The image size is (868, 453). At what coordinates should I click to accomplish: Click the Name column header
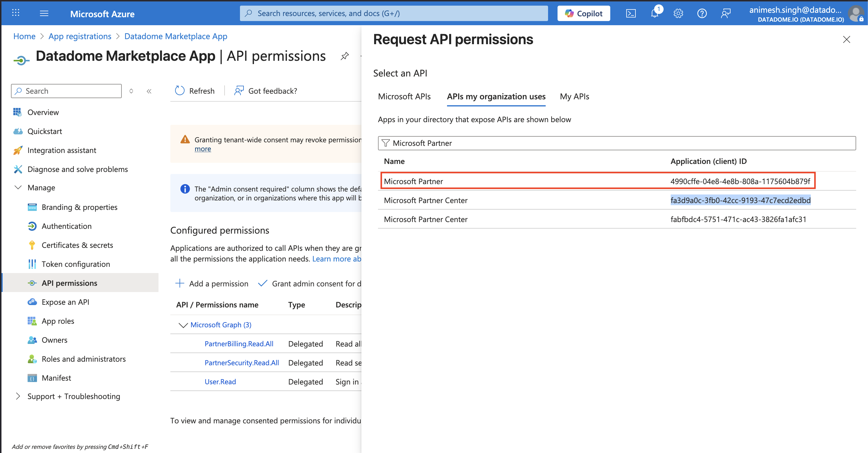coord(394,161)
